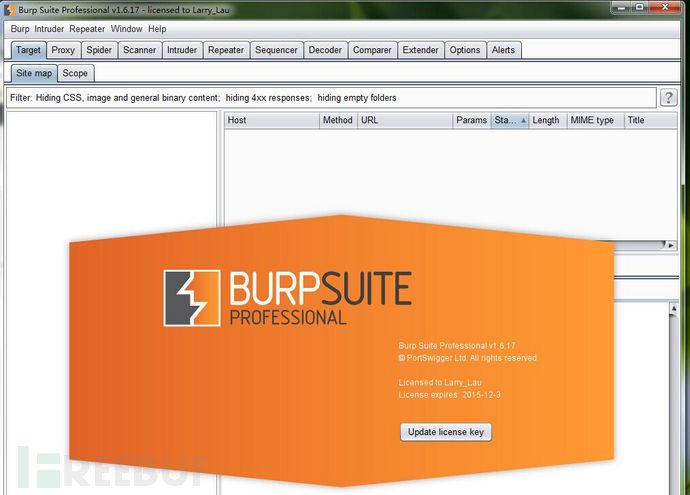The width and height of the screenshot is (690, 495).
Task: Click the Burp icon in title bar
Action: click(x=9, y=9)
